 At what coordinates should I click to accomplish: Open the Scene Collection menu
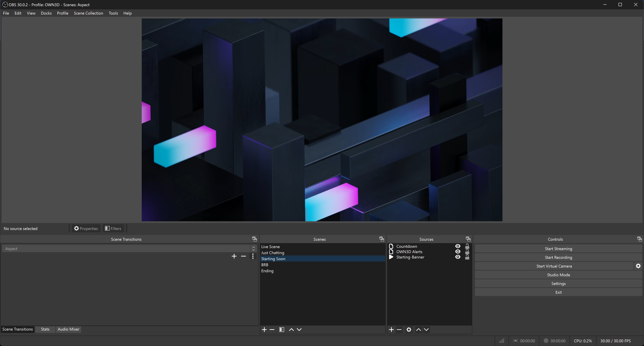click(88, 13)
